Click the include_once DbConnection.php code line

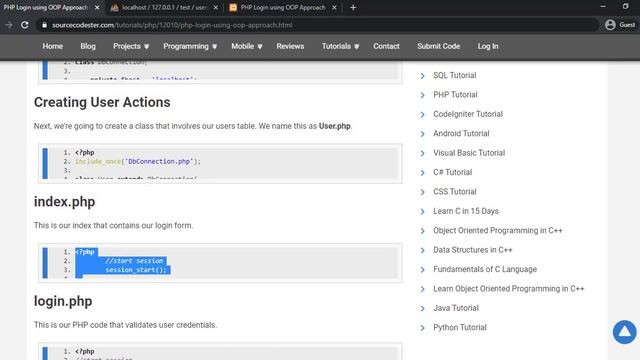[x=138, y=161]
